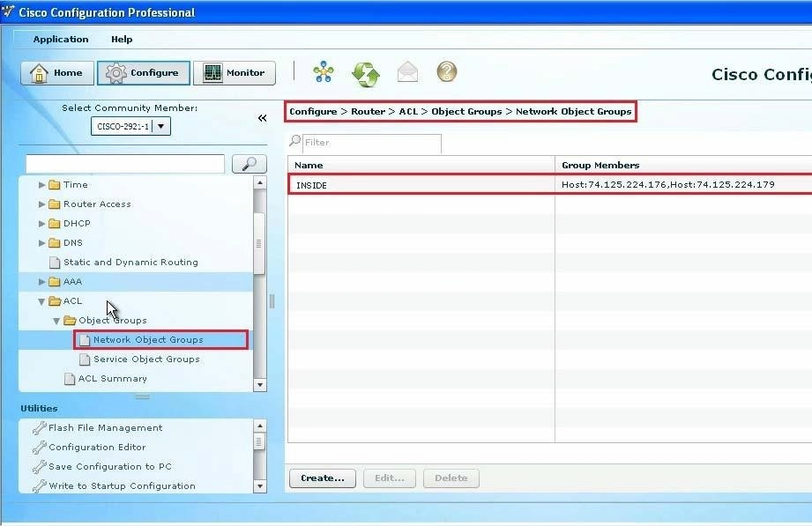Collapse left pane with double chevron
The image size is (812, 526).
pyautogui.click(x=263, y=118)
